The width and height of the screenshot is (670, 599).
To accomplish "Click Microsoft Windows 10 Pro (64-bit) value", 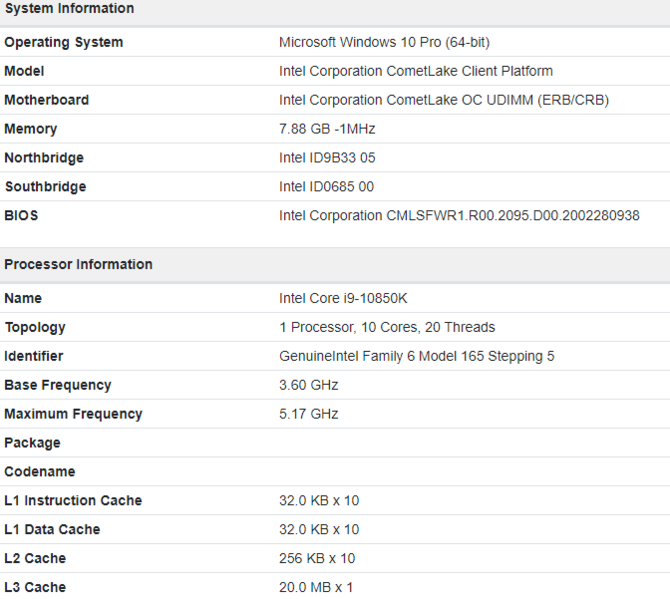I will [x=384, y=42].
